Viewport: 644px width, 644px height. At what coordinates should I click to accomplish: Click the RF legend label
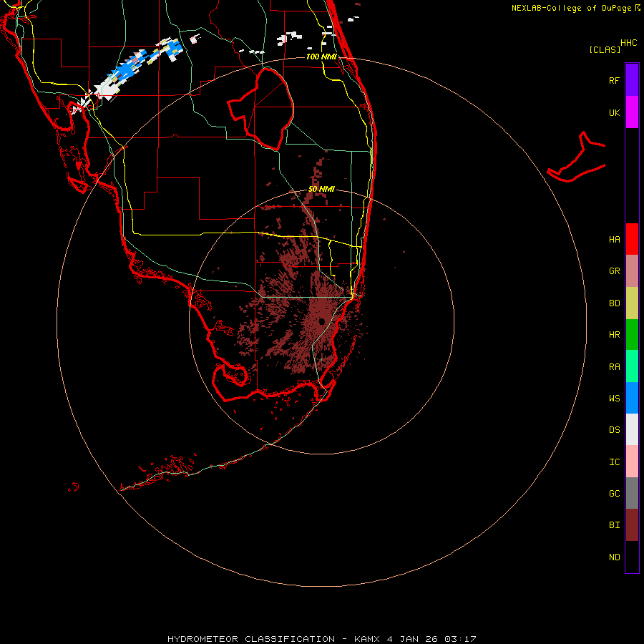614,80
